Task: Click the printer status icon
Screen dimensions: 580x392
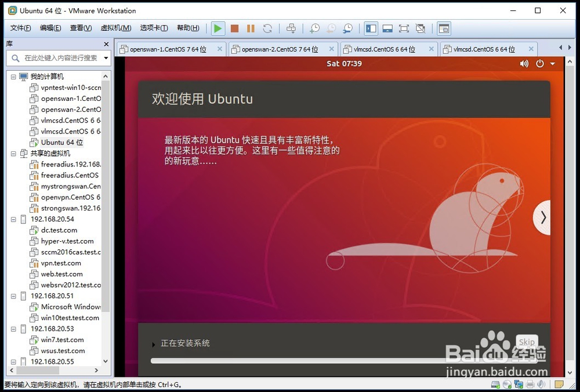Action: click(x=530, y=384)
